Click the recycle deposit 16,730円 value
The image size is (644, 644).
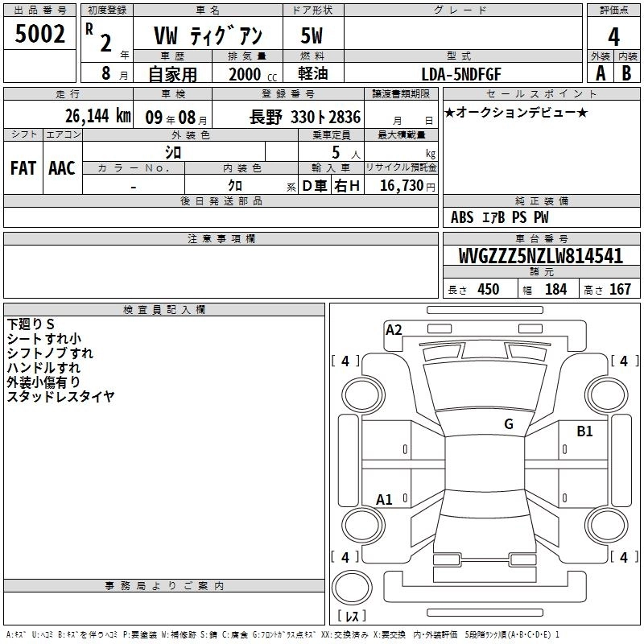pos(407,186)
